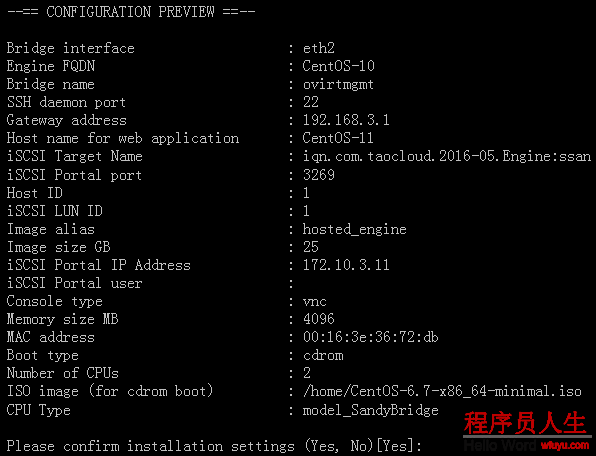Click the Image alias value hosted_engine
Viewport: 596px width, 456px height.
[x=354, y=230]
